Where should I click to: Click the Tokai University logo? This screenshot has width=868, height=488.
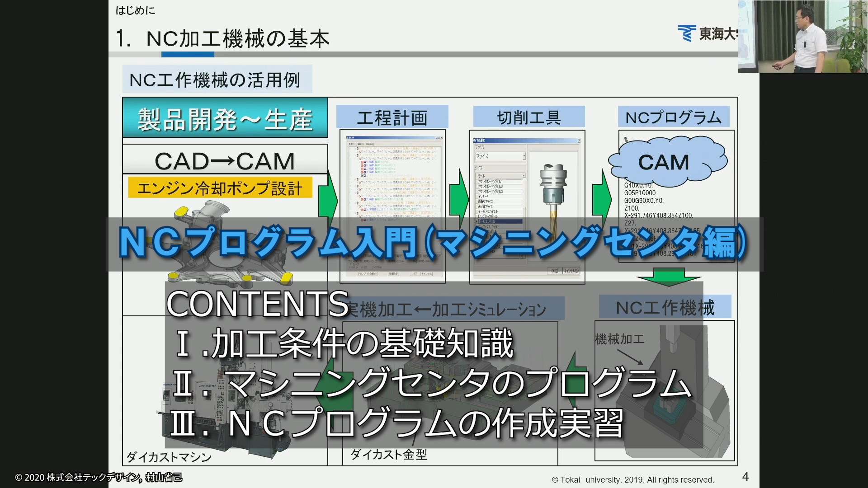708,34
